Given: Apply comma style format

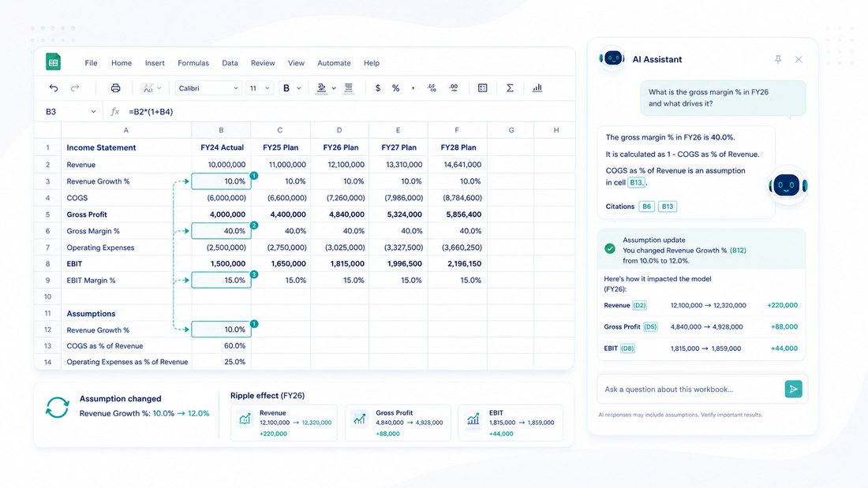Looking at the screenshot, I should pyautogui.click(x=413, y=88).
